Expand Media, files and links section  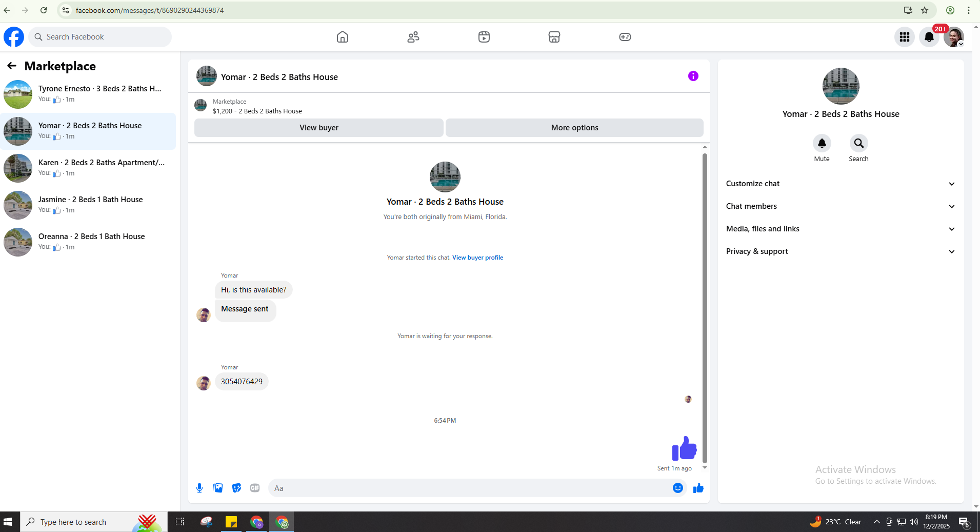point(841,229)
